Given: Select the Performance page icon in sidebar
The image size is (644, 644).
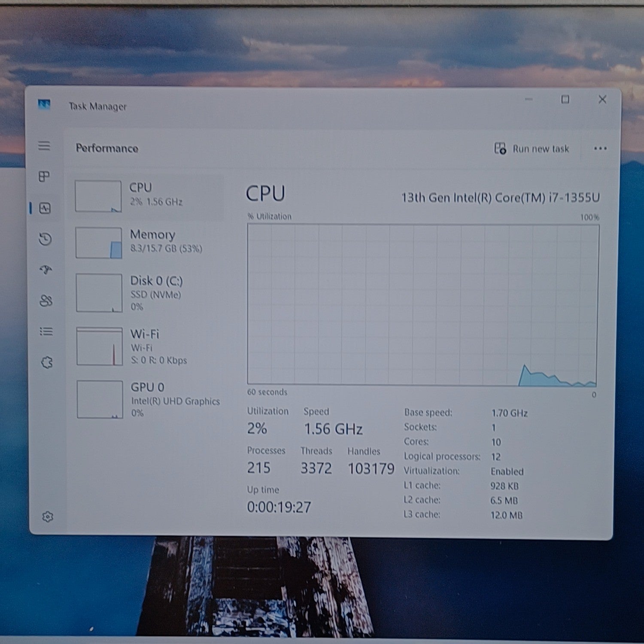Looking at the screenshot, I should click(x=45, y=209).
